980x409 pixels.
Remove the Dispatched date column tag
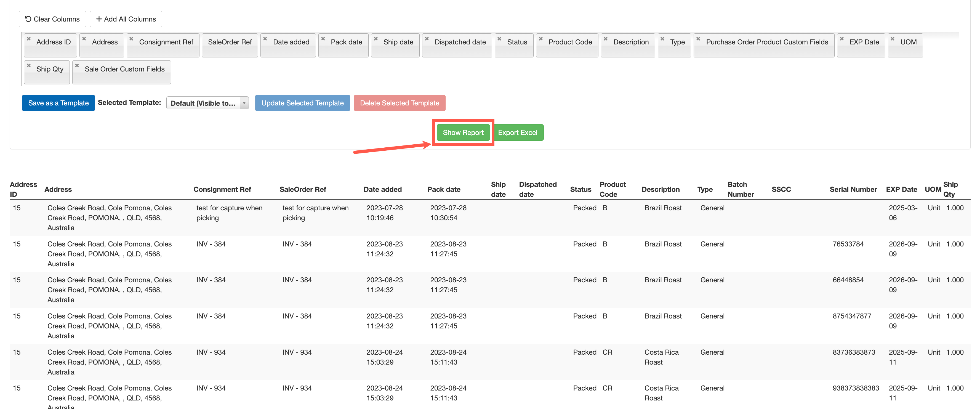(x=427, y=39)
